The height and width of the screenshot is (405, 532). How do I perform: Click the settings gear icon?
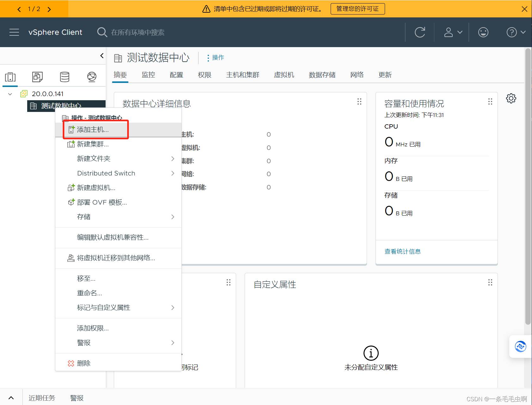[511, 98]
